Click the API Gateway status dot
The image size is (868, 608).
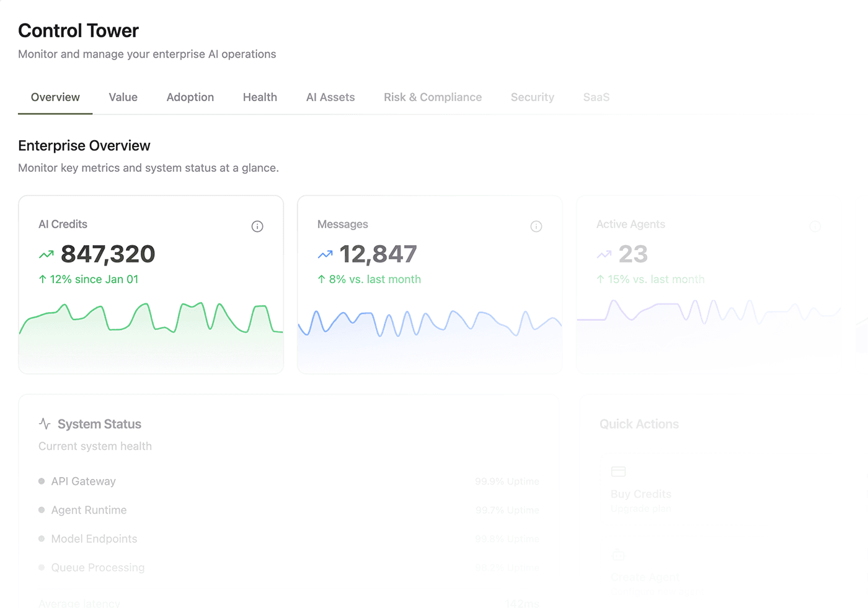(42, 481)
